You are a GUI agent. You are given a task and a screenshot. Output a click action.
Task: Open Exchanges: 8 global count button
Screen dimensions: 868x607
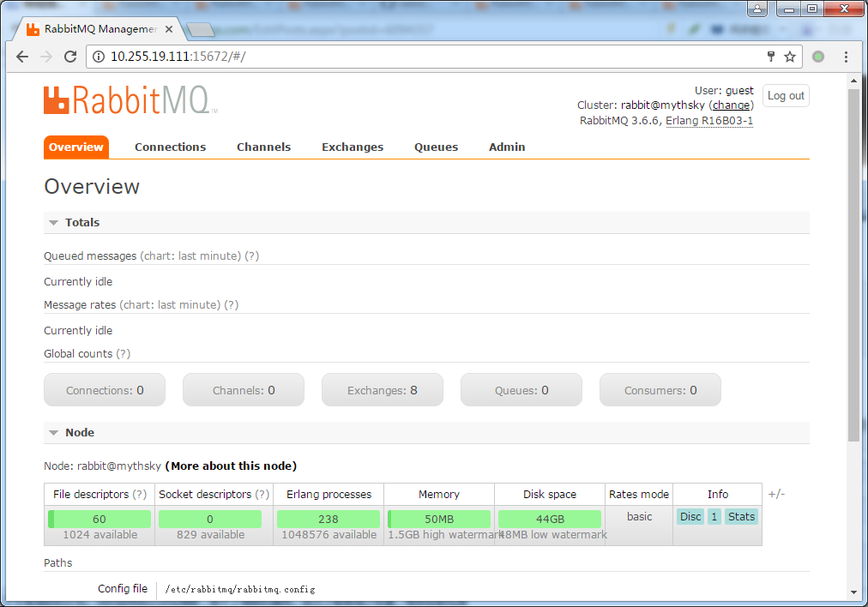(383, 390)
